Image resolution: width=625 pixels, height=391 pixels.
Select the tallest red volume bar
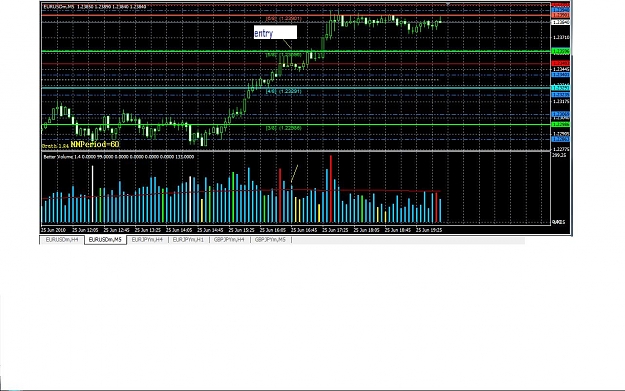[x=331, y=189]
